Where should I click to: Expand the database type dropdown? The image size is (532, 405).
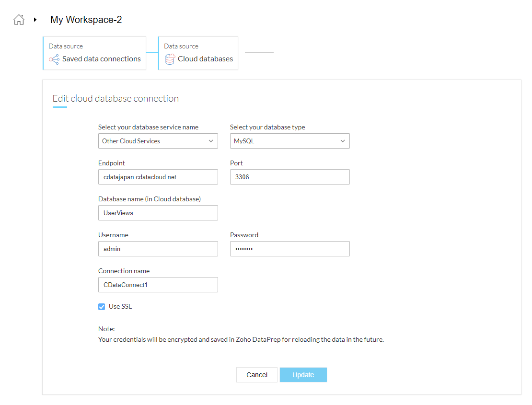point(289,141)
